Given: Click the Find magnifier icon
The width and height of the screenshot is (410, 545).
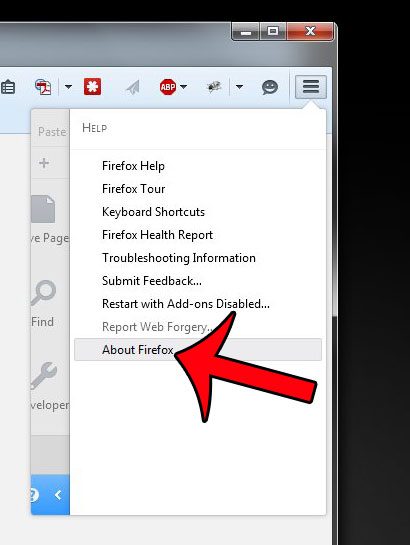Looking at the screenshot, I should [x=43, y=293].
